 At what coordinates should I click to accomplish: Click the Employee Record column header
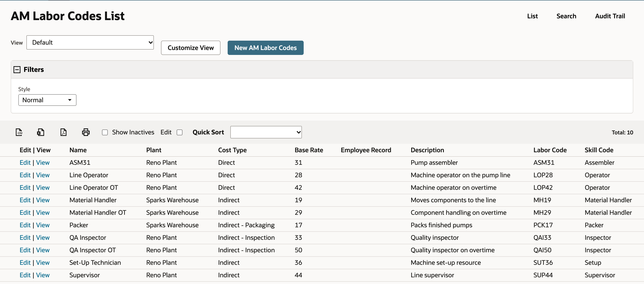[x=366, y=150]
